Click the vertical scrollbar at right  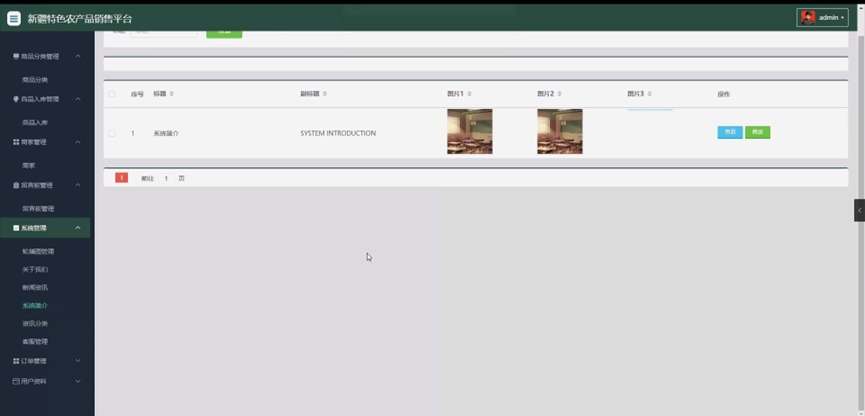[861, 221]
